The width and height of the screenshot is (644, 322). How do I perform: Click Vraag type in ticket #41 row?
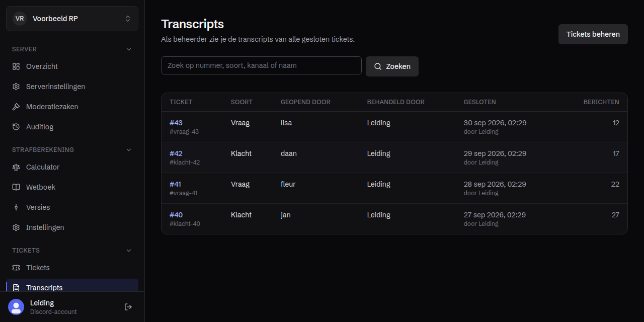240,184
